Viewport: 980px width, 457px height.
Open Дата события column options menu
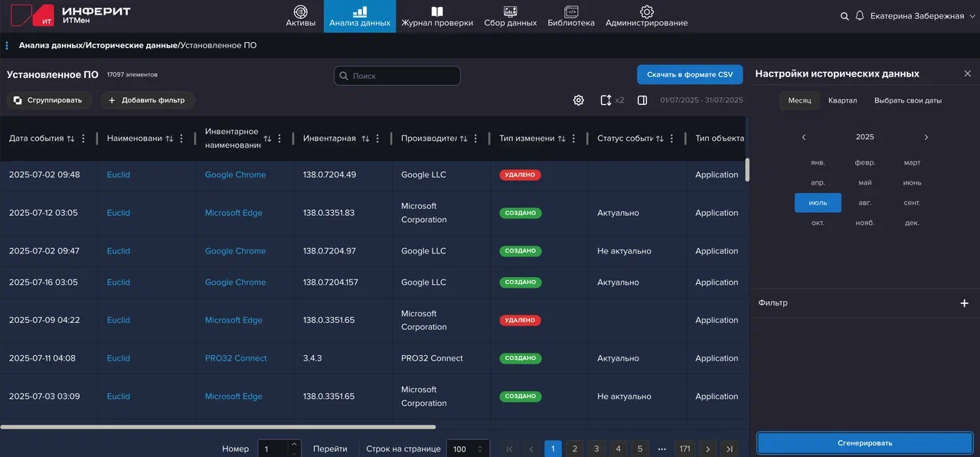pyautogui.click(x=83, y=139)
